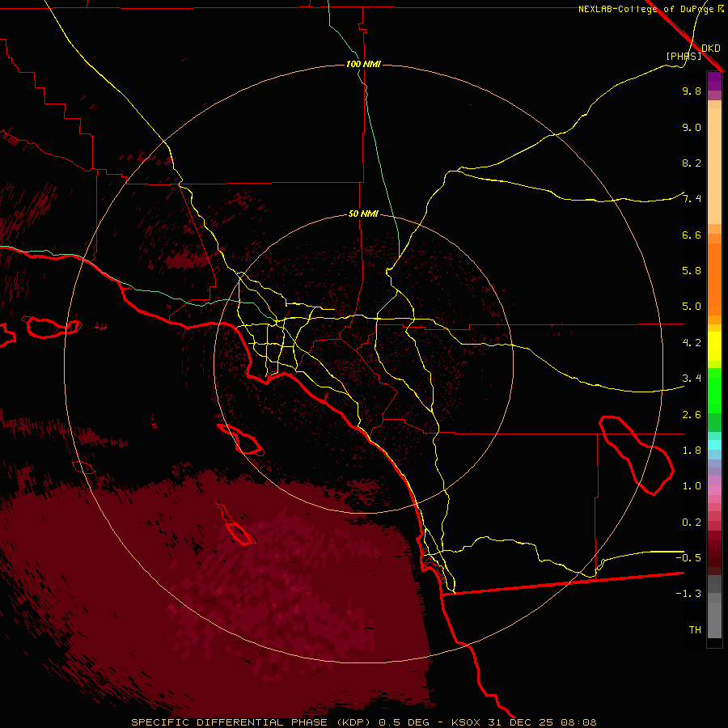Click the 100 NMI range ring label
The height and width of the screenshot is (728, 728).
coord(363,64)
